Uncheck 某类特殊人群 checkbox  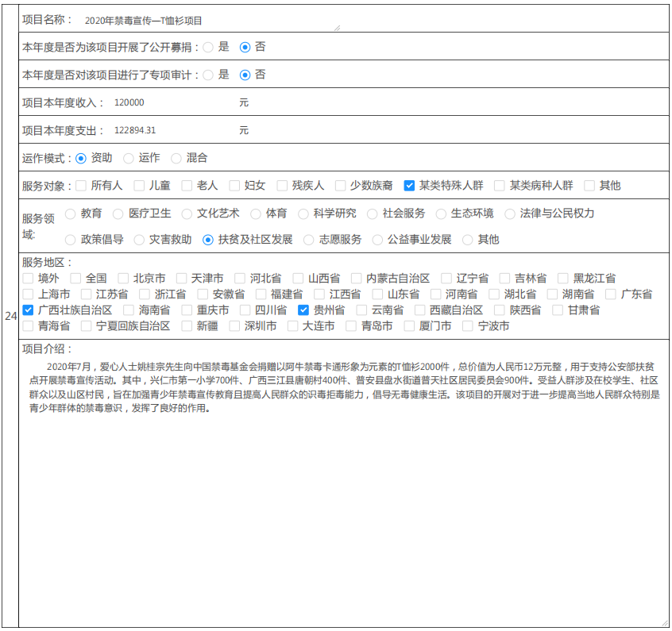pos(409,186)
